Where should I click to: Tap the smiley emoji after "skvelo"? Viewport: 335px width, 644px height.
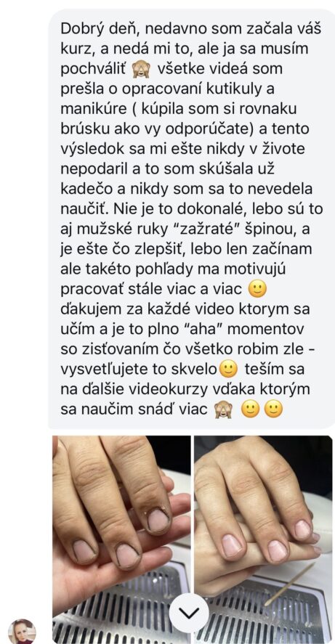point(228,370)
